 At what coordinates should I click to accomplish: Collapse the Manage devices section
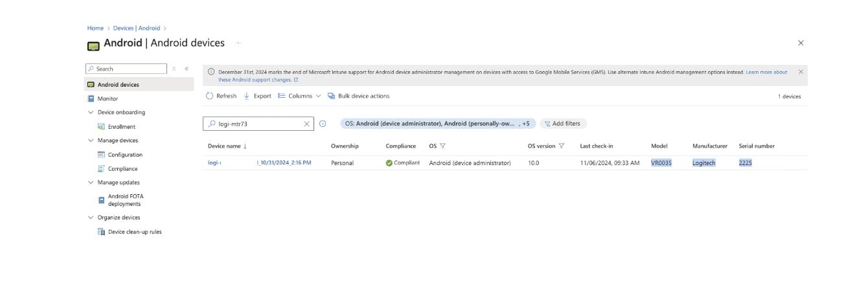[91, 140]
